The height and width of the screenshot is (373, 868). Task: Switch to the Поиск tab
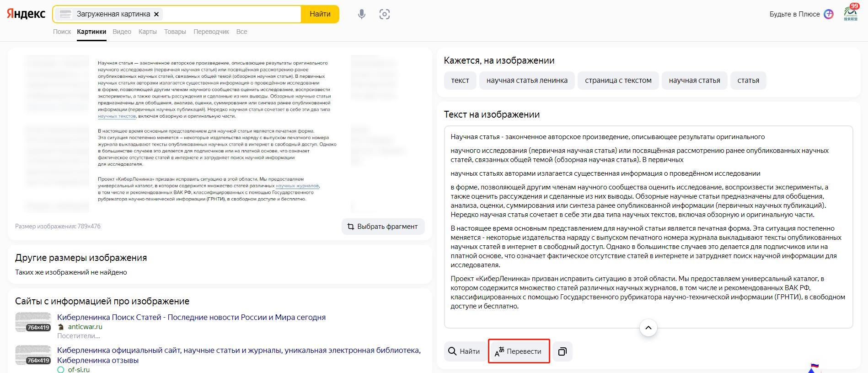(x=62, y=32)
